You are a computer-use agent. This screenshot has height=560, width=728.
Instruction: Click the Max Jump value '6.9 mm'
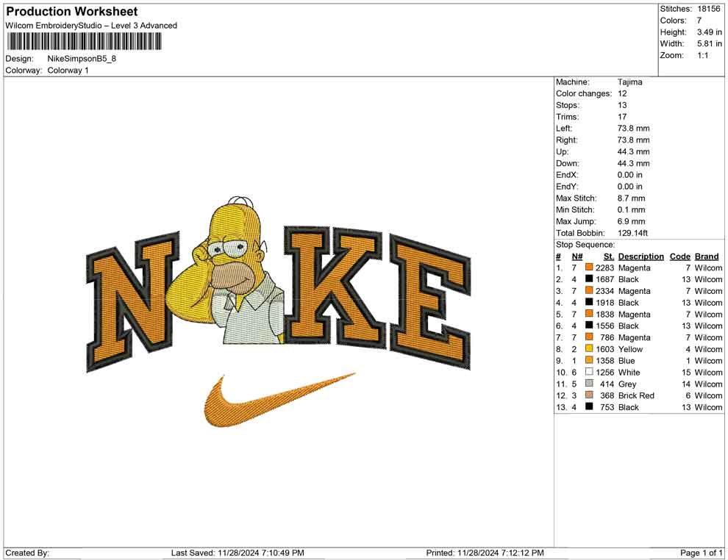point(632,221)
